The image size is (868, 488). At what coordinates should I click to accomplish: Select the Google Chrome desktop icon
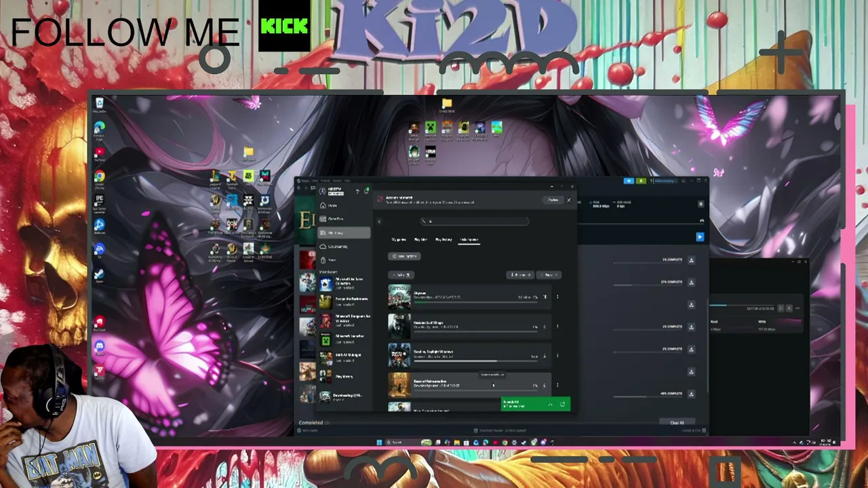99,180
